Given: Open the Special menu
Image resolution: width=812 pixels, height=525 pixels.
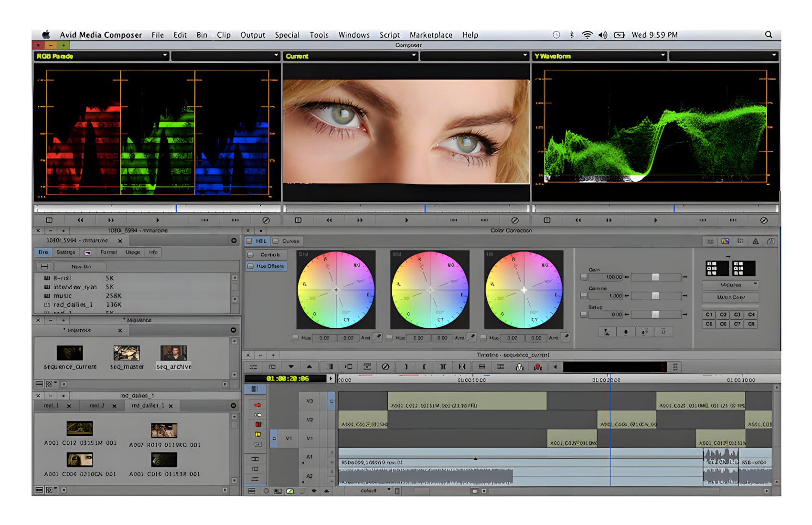Looking at the screenshot, I should (287, 35).
